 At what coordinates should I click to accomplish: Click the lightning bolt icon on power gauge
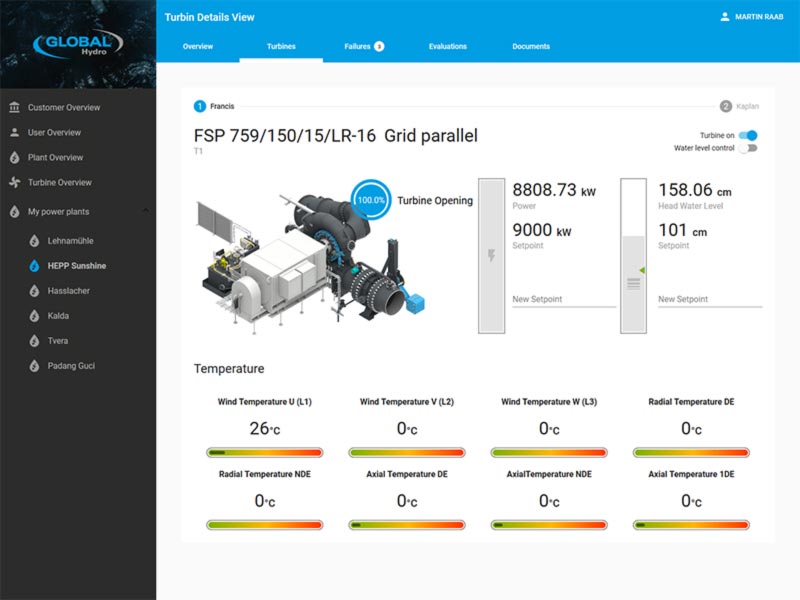[x=491, y=255]
